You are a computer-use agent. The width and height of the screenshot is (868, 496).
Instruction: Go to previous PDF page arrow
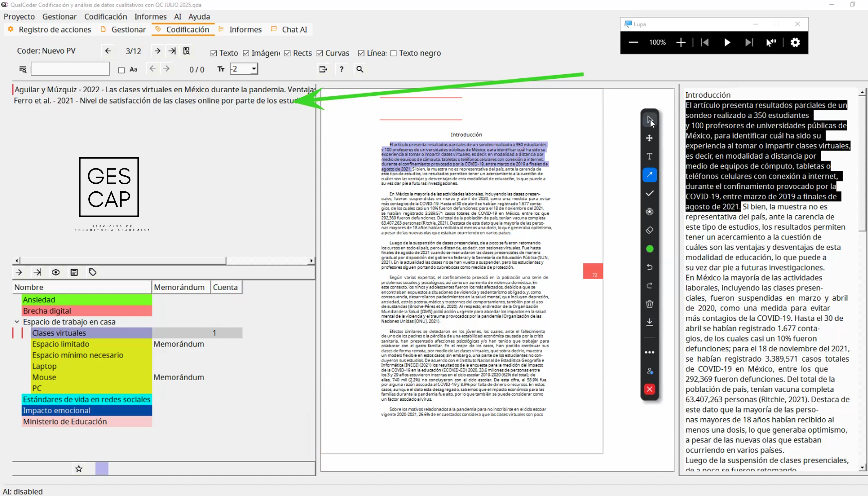[x=108, y=51]
